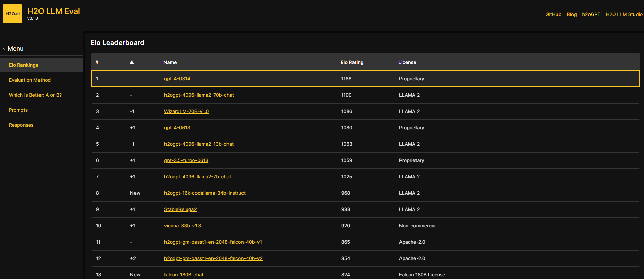Collapse the Menu section chevron
This screenshot has width=644, height=279.
3,49
